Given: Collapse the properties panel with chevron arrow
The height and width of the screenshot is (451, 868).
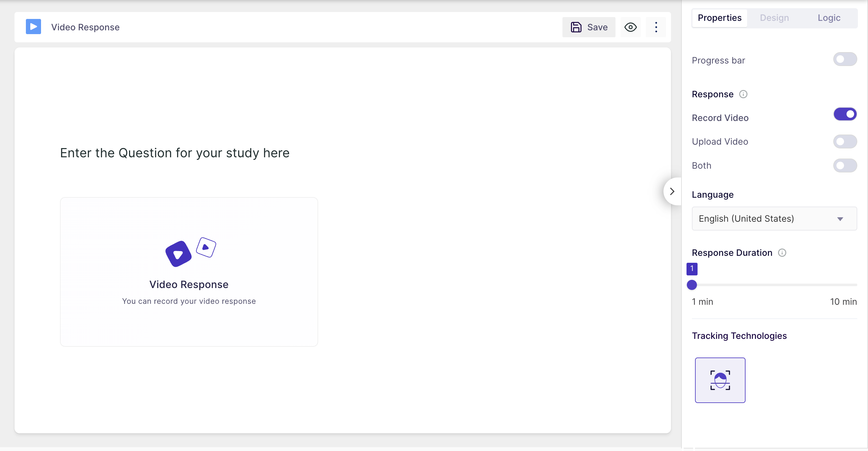Looking at the screenshot, I should pos(672,191).
